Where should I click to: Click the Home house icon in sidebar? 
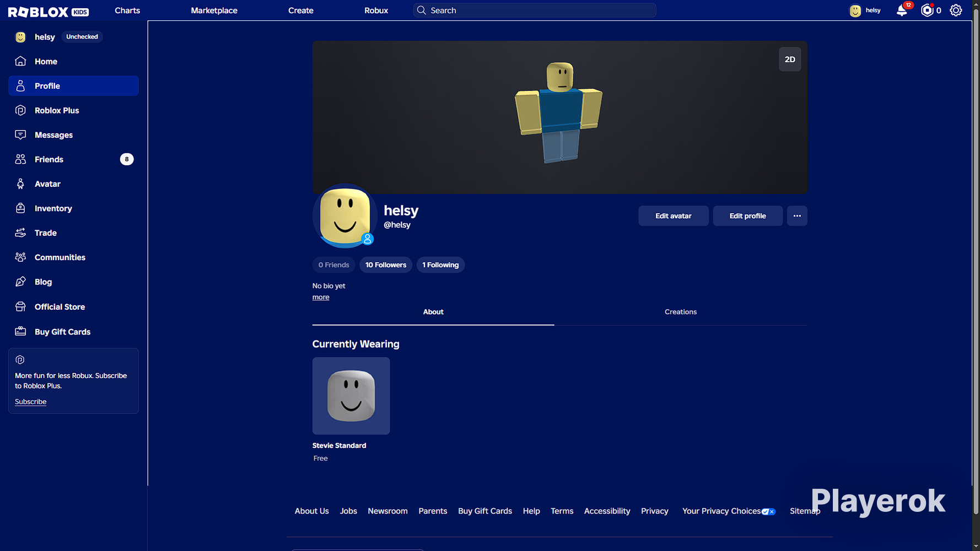click(20, 61)
